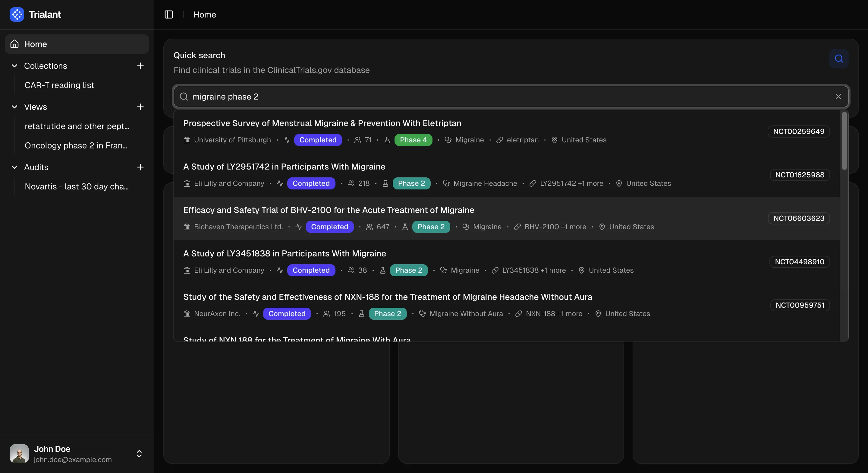
Task: Click the status pulse icon on Biohaven row
Action: (x=299, y=227)
